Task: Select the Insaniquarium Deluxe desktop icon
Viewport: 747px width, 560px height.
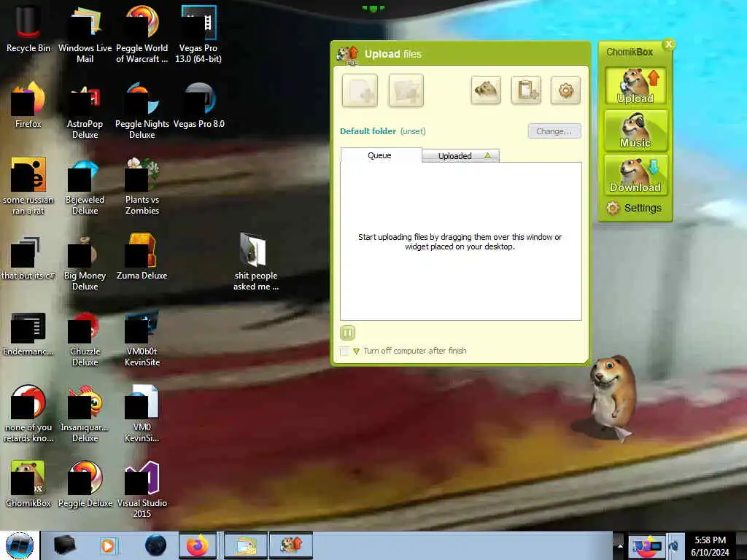Action: tap(85, 413)
